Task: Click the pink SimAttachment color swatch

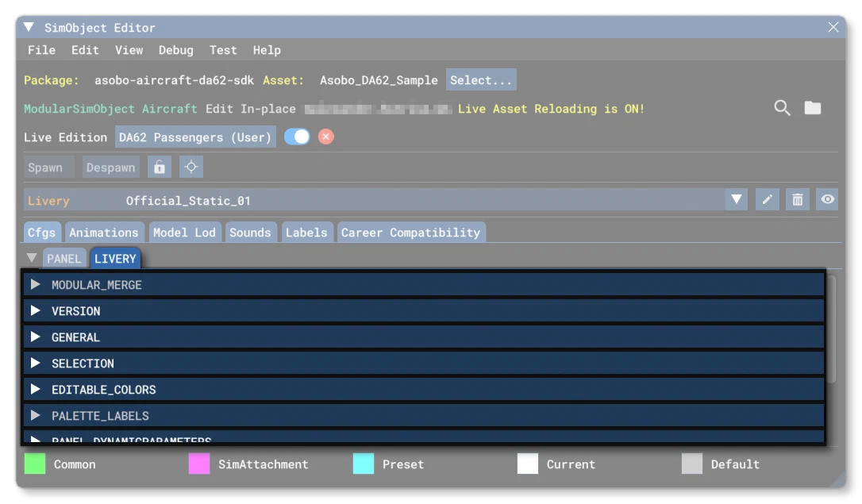Action: pyautogui.click(x=199, y=464)
